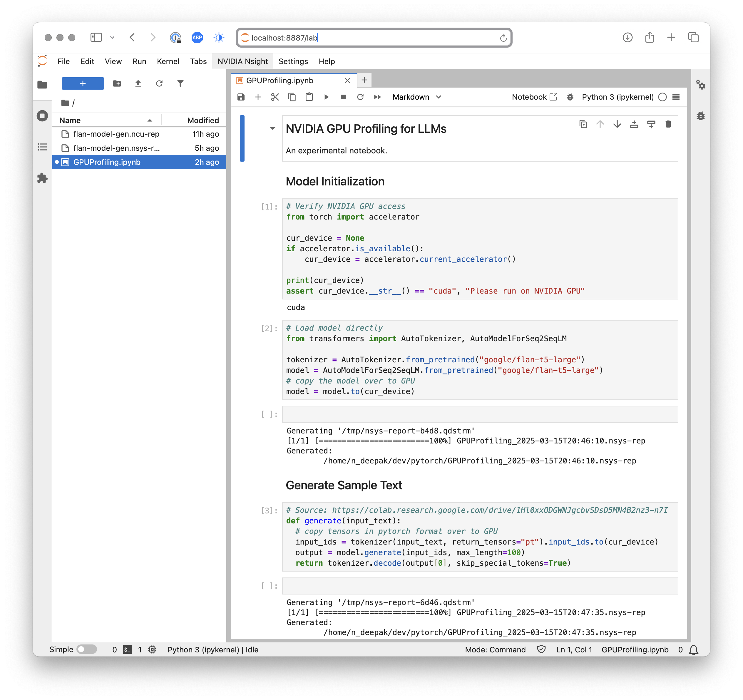Move the active cell down

(617, 124)
